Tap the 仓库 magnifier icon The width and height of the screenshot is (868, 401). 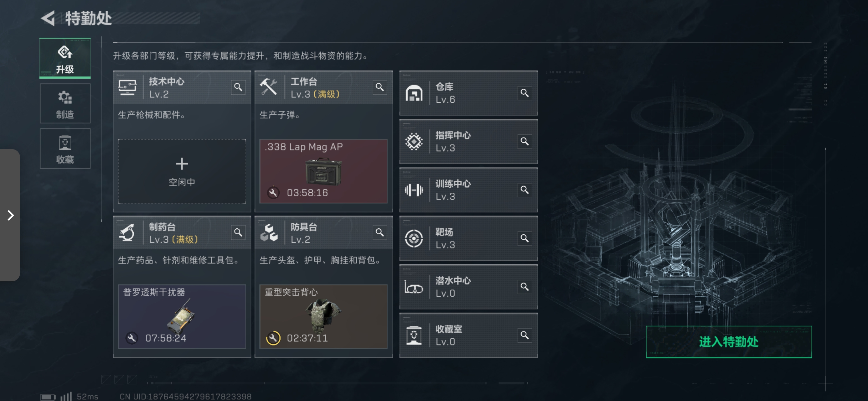[x=524, y=93]
